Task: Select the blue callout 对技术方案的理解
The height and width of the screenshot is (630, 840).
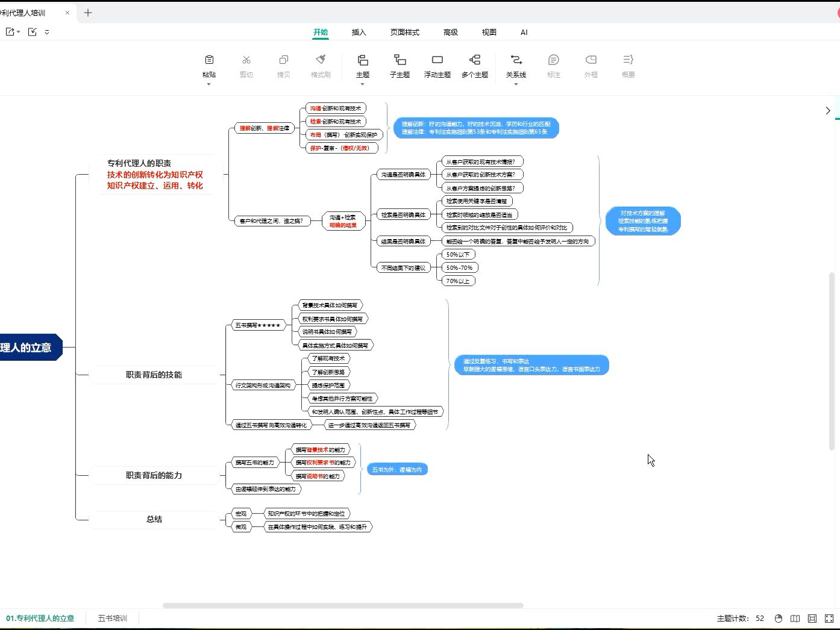Action: pos(643,221)
